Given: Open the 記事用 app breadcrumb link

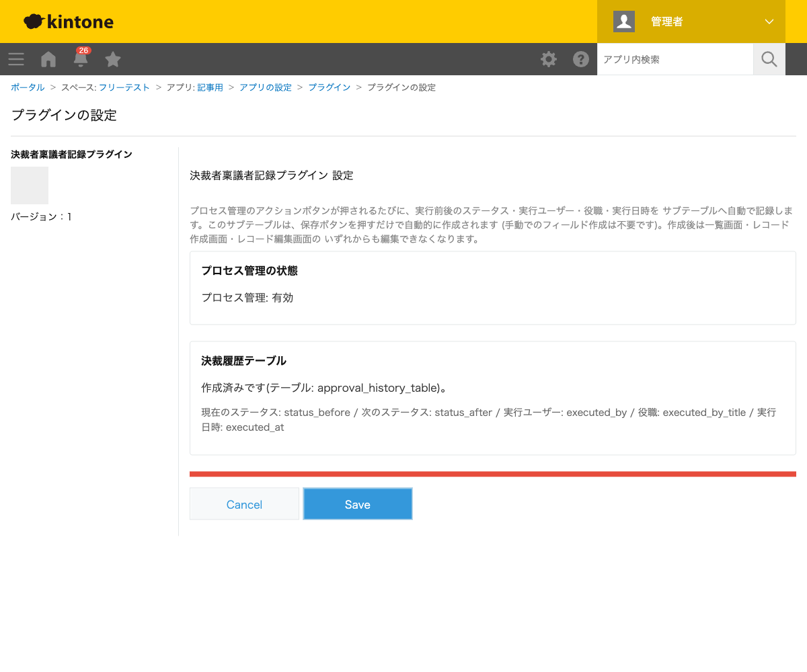Looking at the screenshot, I should coord(210,87).
